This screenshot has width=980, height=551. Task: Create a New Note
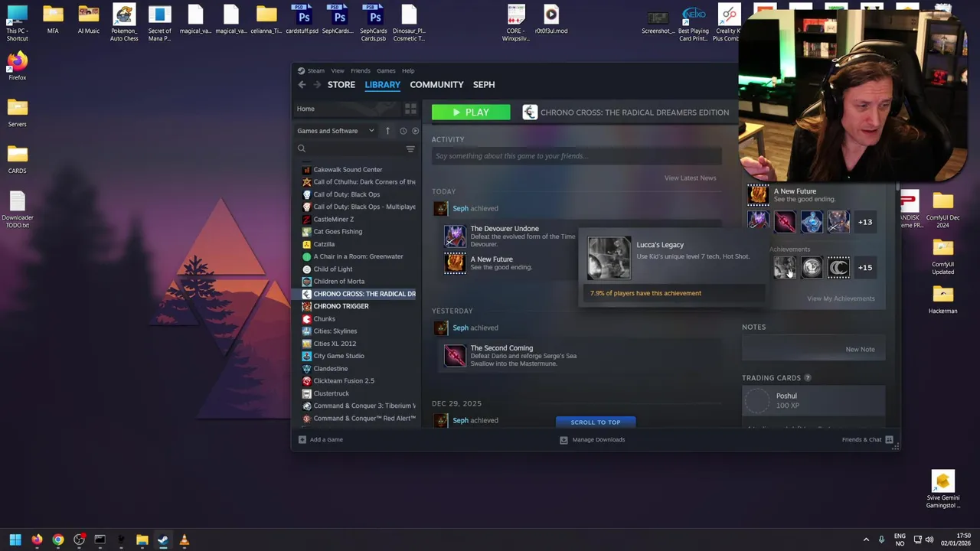[860, 350]
